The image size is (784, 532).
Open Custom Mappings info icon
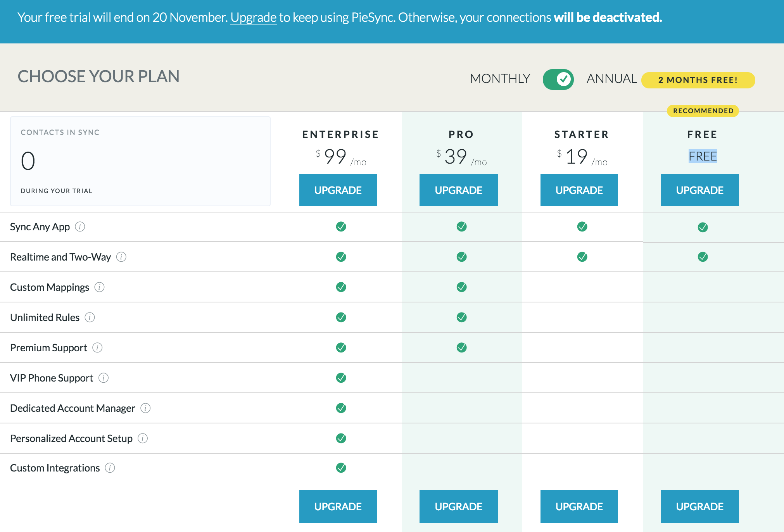[100, 287]
